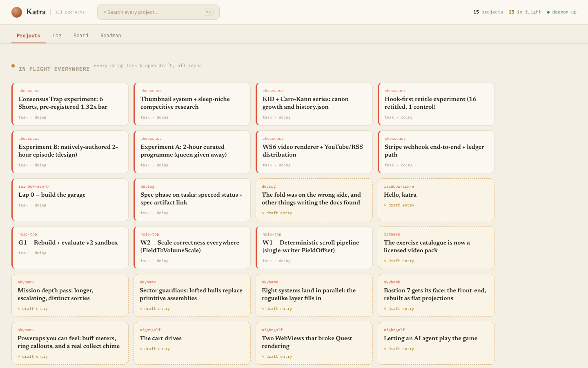Click subtitle every doing task & open draft
Screen dimensions: 588x368
point(148,65)
